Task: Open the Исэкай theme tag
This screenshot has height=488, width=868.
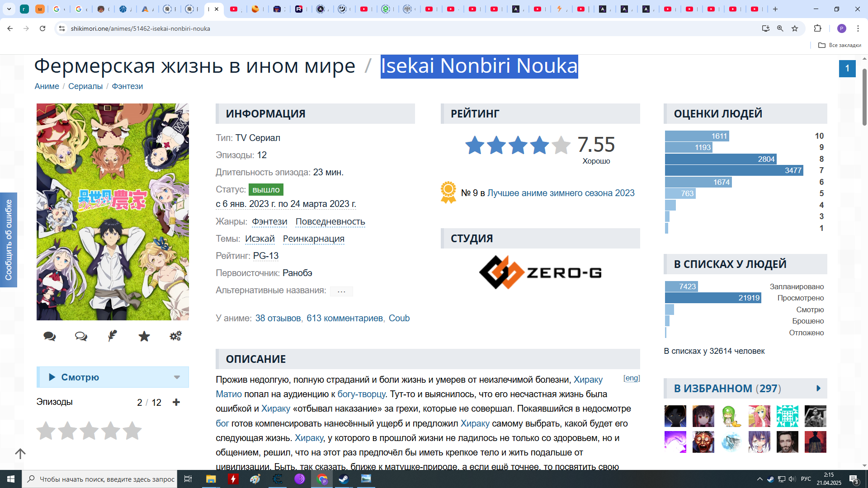Action: [x=260, y=239]
